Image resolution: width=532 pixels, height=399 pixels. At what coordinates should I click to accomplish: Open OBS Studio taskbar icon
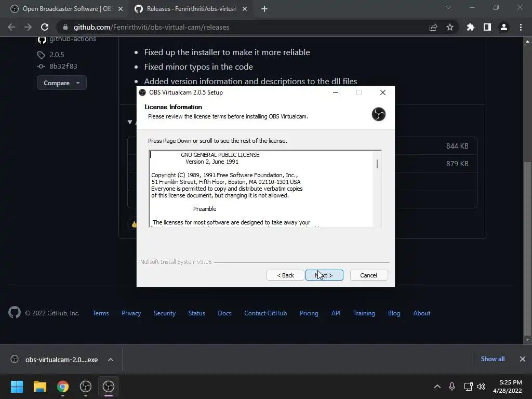(x=86, y=387)
